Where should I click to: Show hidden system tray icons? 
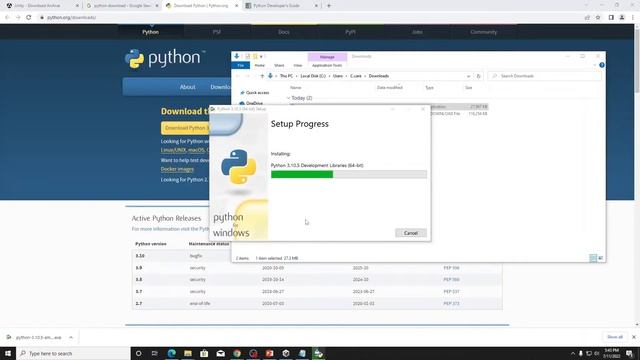point(573,353)
